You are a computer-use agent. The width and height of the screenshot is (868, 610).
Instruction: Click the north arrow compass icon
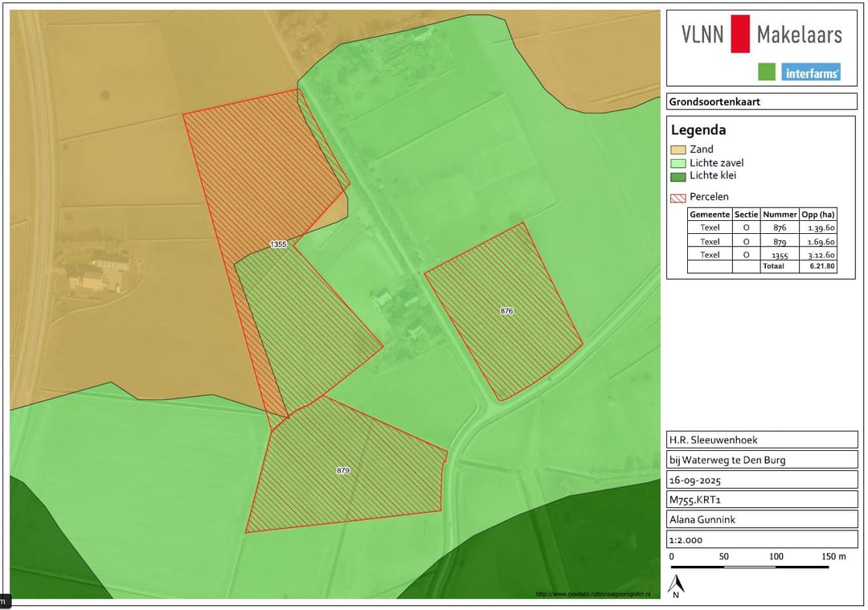tap(677, 586)
